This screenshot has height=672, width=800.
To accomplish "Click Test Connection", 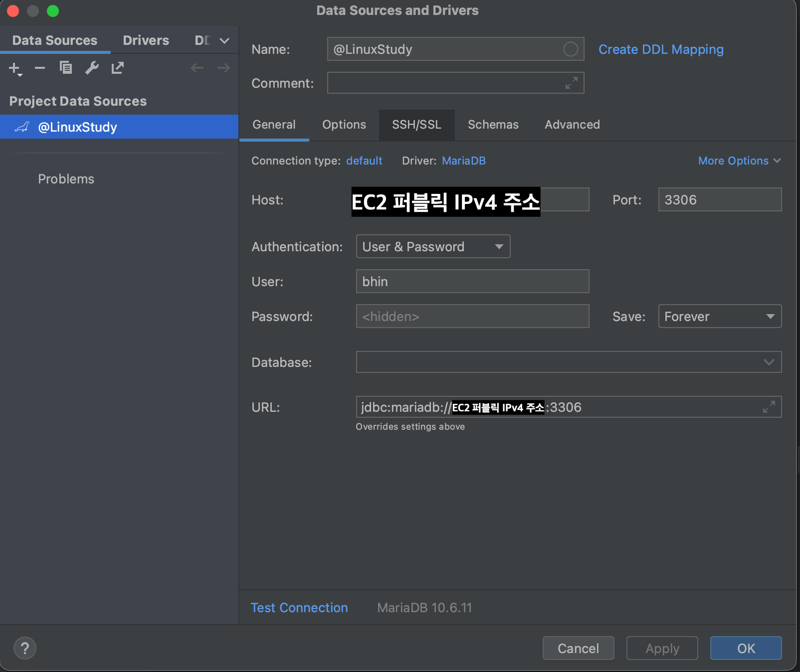I will tap(299, 608).
